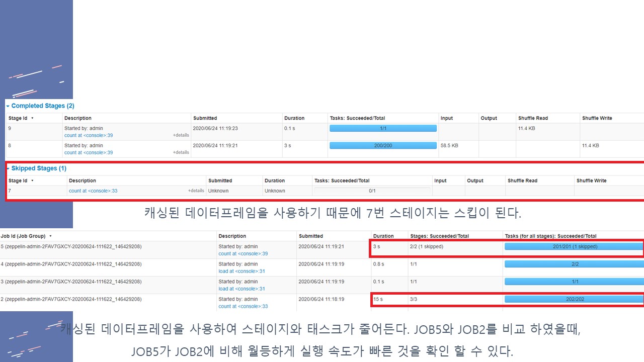Open job 5 count at <console>:39 link
This screenshot has width=644, height=362.
[x=243, y=253]
